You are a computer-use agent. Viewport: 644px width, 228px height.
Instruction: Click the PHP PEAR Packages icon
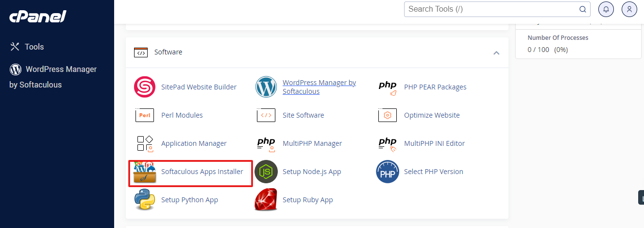(388, 87)
